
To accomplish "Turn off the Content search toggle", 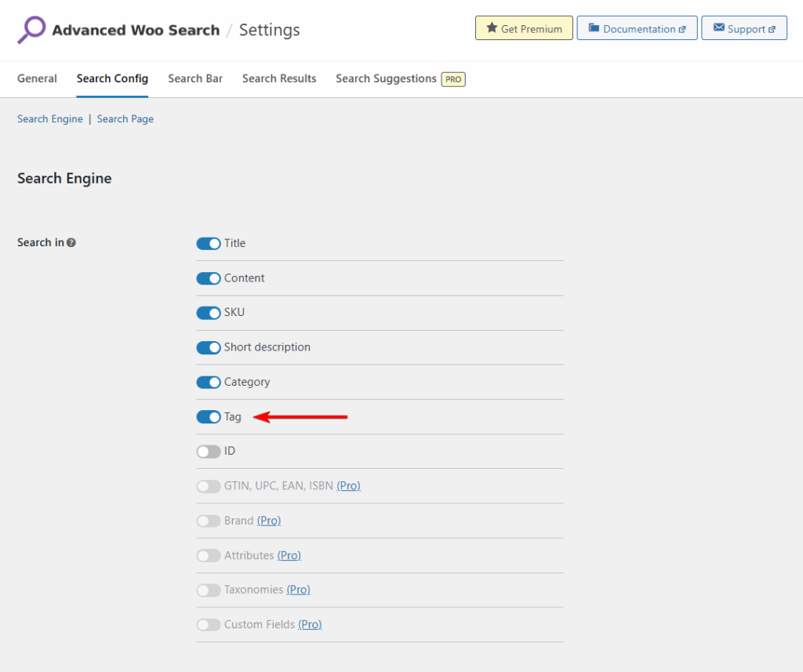I will point(207,278).
